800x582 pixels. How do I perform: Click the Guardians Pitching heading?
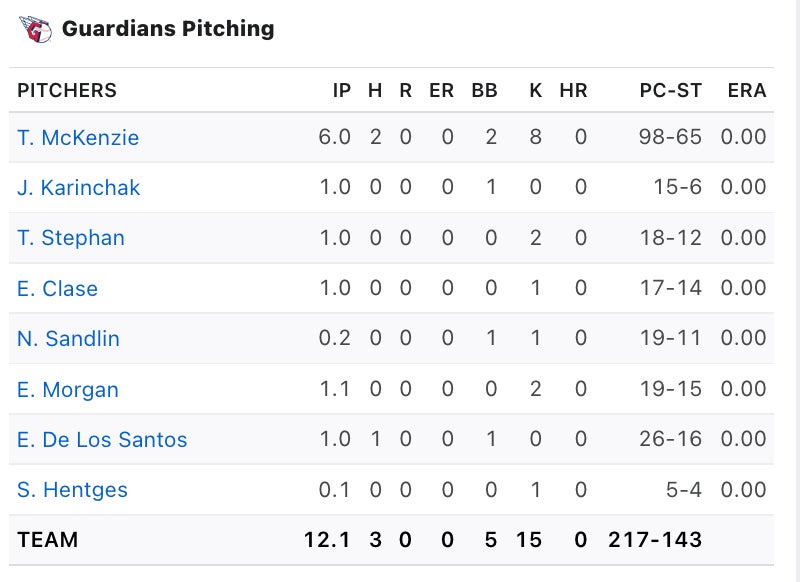click(168, 29)
